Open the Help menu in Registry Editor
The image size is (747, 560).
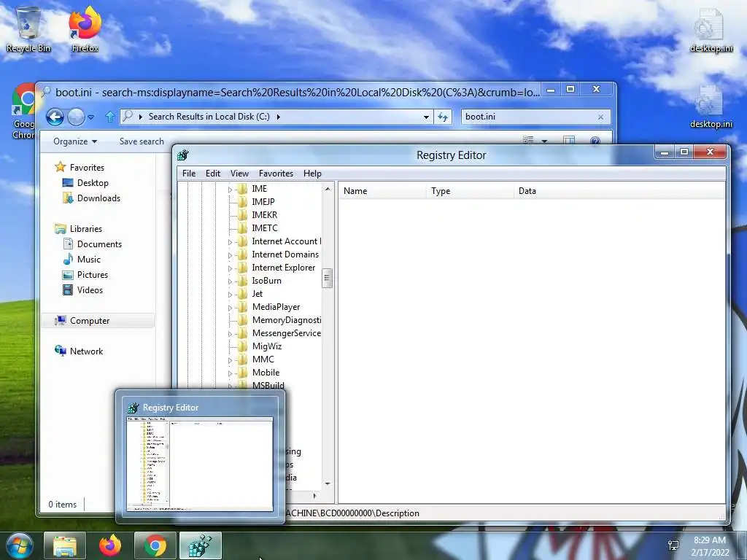coord(312,174)
